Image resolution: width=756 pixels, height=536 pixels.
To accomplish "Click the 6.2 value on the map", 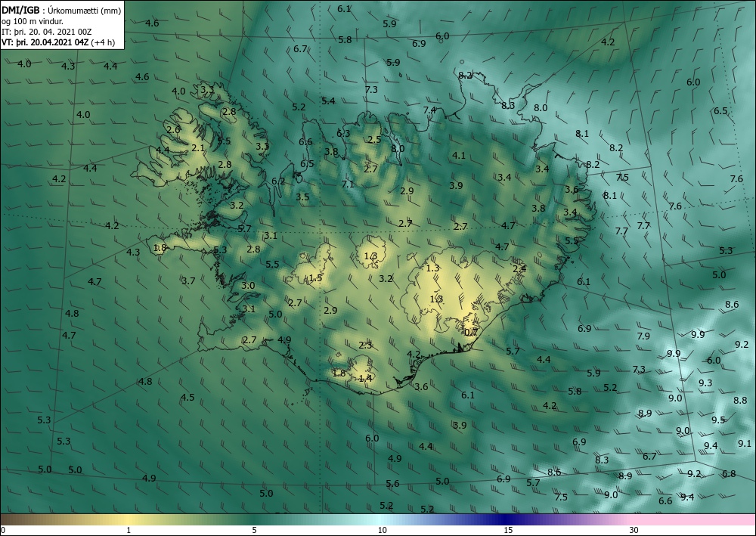I will 278,181.
